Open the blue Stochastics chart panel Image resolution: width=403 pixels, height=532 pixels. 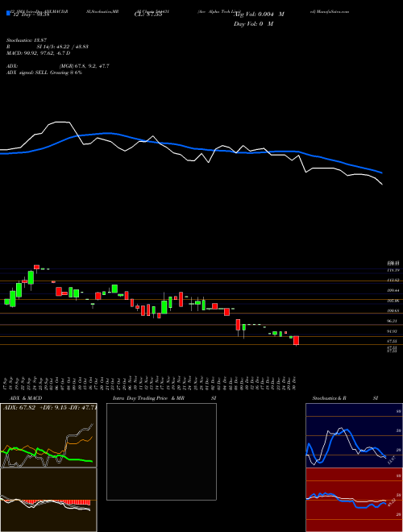(354, 435)
